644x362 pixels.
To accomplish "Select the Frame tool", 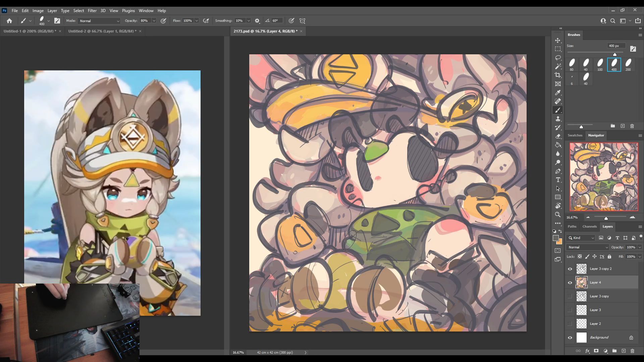I will coord(558,84).
